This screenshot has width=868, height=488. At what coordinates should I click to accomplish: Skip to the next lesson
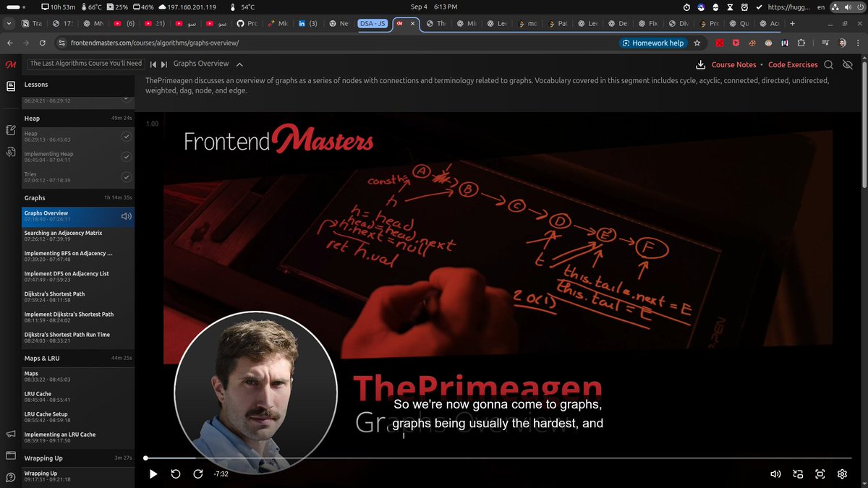pos(164,64)
